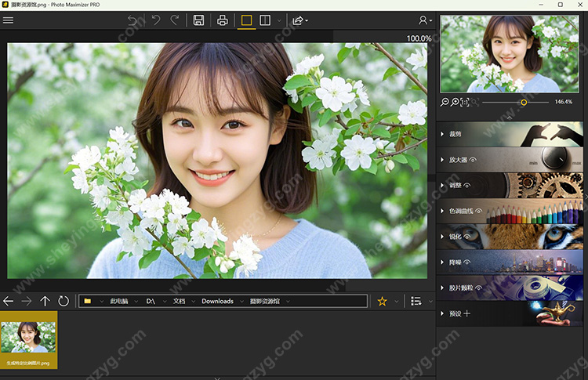Click the Downloads breadcrumb path item
This screenshot has height=380, width=588.
click(217, 301)
